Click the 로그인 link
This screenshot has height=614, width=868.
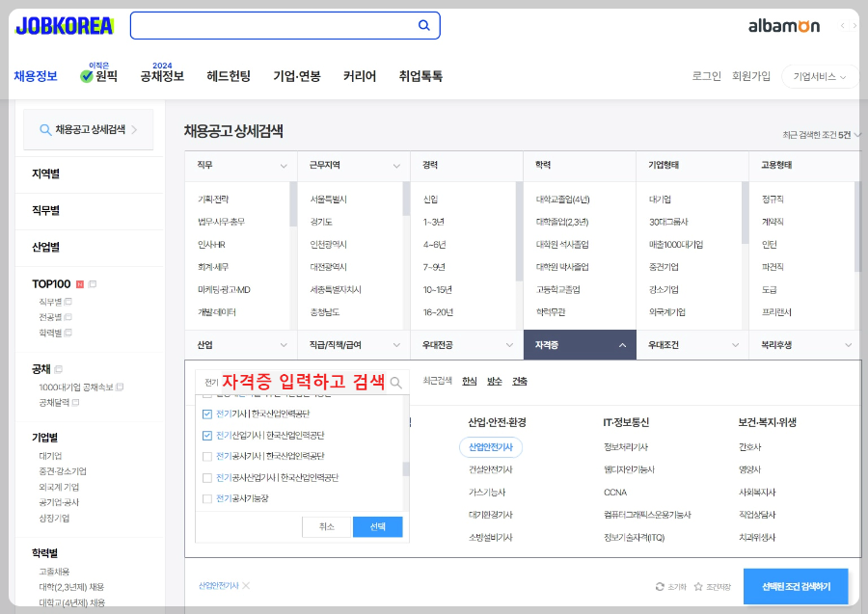pyautogui.click(x=705, y=75)
